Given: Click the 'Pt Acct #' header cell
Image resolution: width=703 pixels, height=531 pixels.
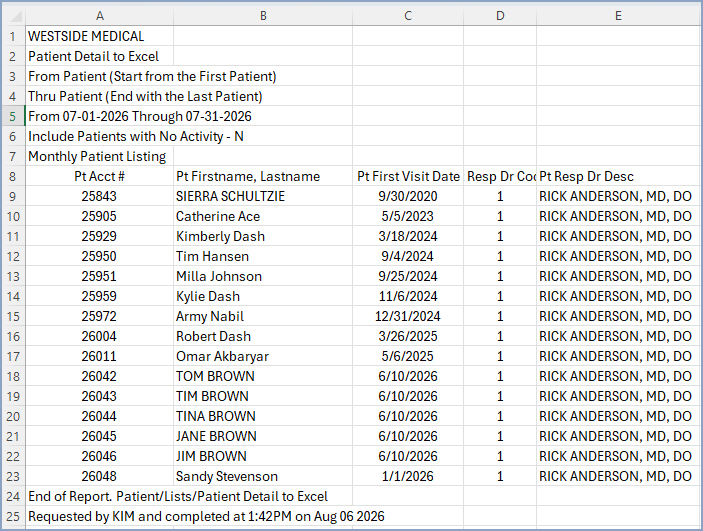Looking at the screenshot, I should [x=100, y=177].
